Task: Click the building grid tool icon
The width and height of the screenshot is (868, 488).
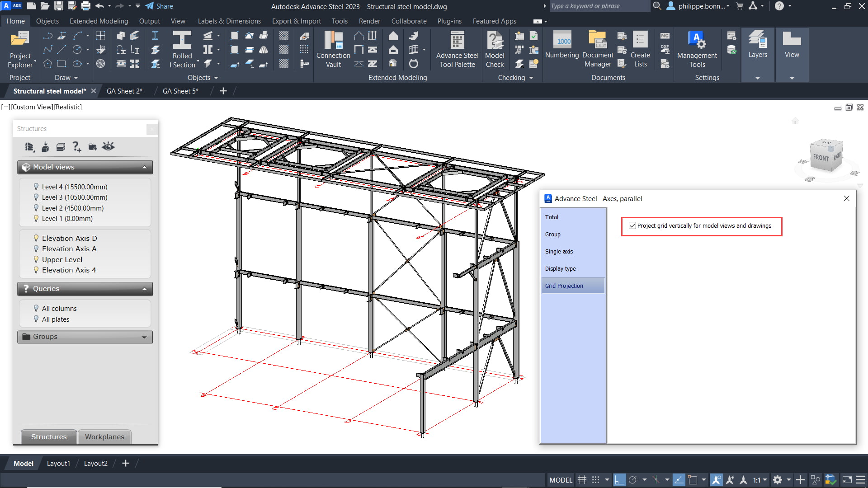Action: coord(101,36)
